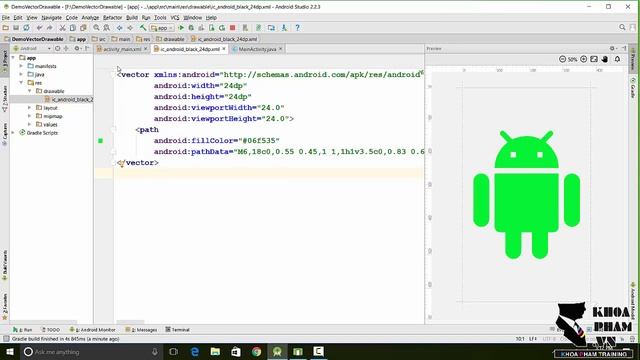Open the Terminal tool window
Viewport: 640px width, 360px height.
[177, 329]
